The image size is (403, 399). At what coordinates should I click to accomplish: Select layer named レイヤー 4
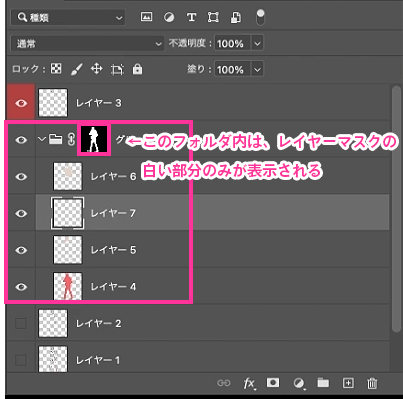coord(114,287)
